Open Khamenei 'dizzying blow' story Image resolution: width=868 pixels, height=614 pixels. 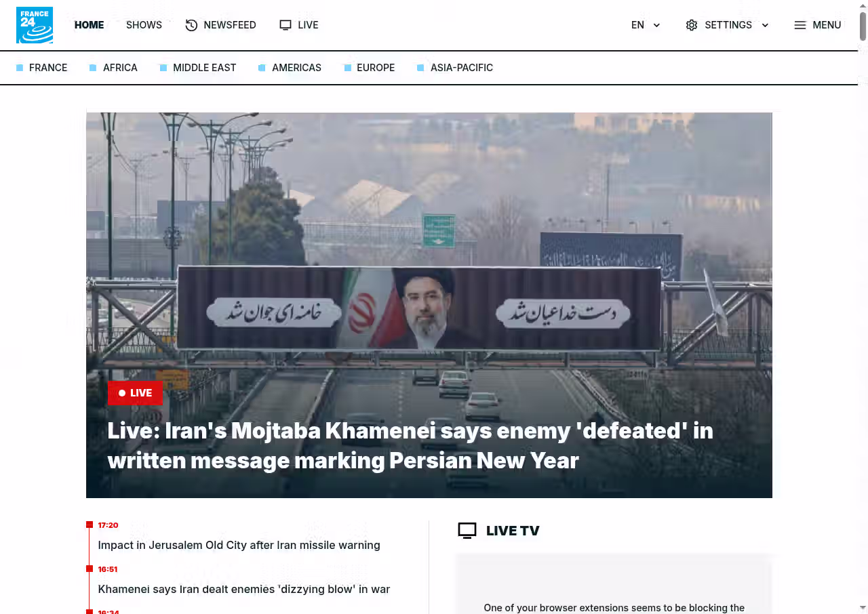244,589
